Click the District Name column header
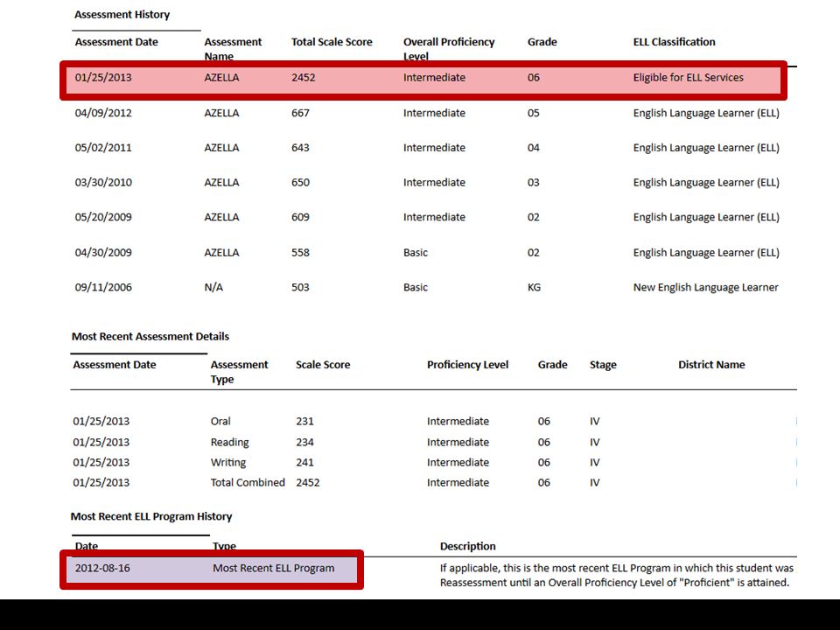 tap(711, 365)
